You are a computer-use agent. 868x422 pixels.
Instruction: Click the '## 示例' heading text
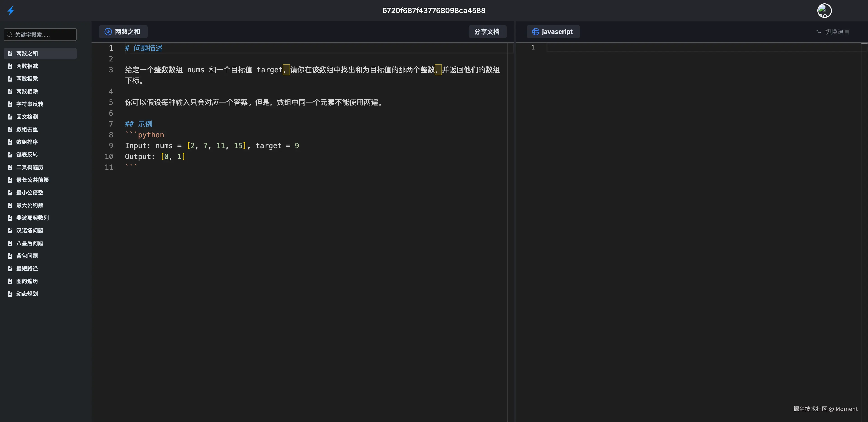click(139, 124)
